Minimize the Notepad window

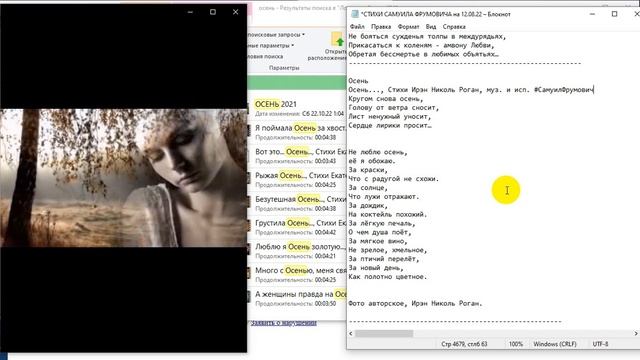click(592, 14)
